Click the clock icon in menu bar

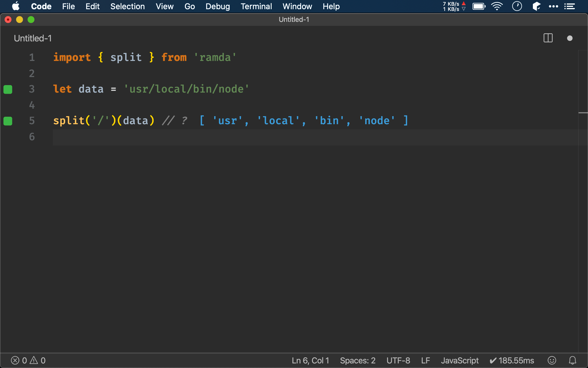(517, 6)
